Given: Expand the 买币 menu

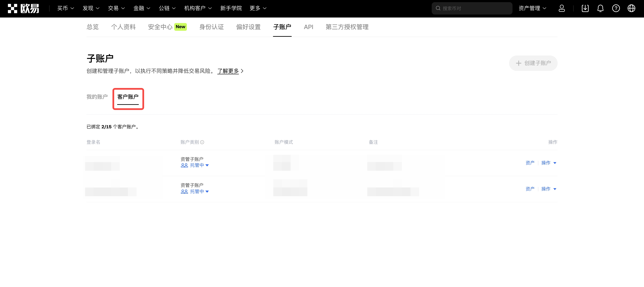Looking at the screenshot, I should tap(65, 9).
